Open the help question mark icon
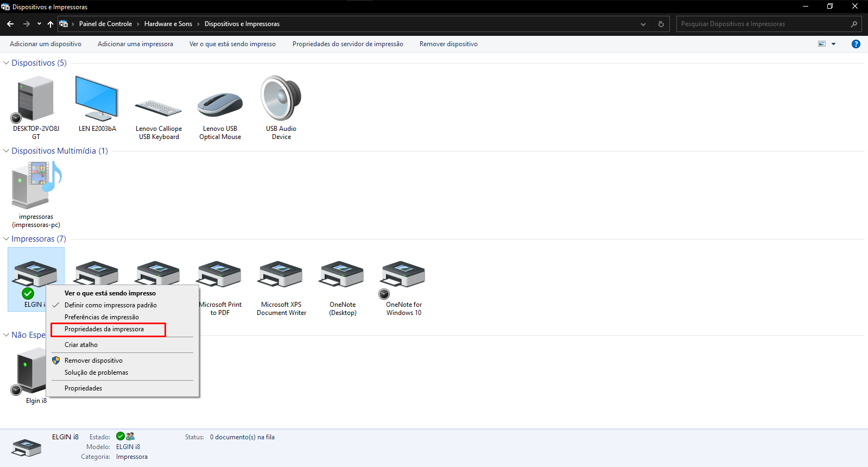The image size is (868, 467). click(x=856, y=44)
